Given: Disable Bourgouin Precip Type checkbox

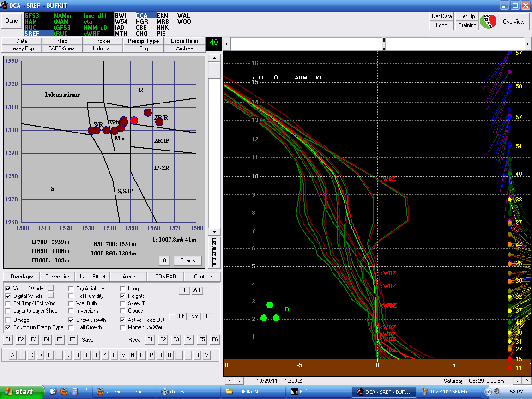Looking at the screenshot, I should (8, 327).
